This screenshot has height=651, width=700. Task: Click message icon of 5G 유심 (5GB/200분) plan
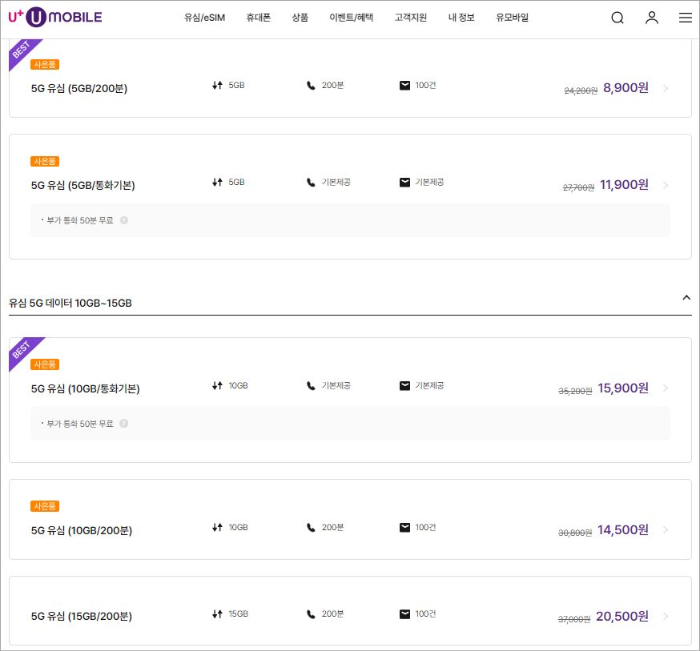click(404, 85)
